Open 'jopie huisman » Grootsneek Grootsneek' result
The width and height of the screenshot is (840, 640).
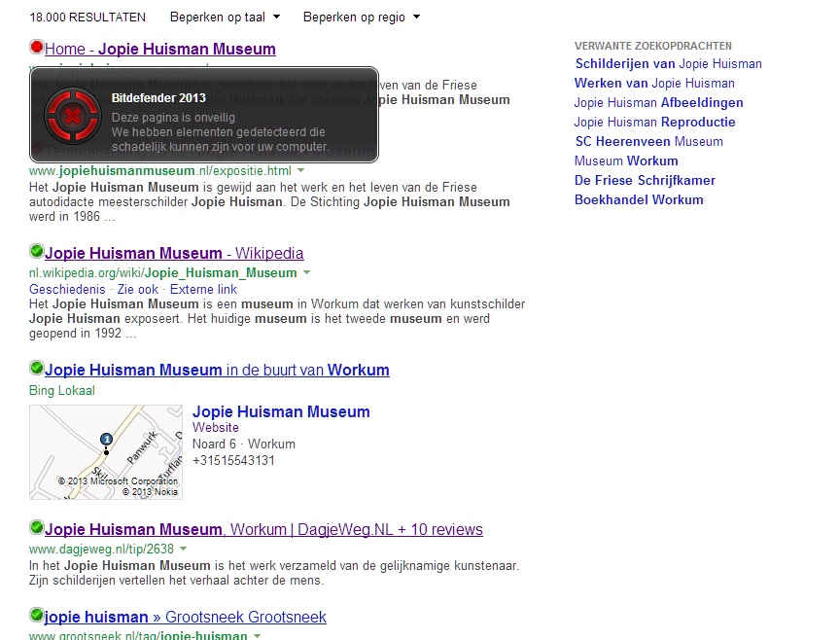click(x=186, y=617)
